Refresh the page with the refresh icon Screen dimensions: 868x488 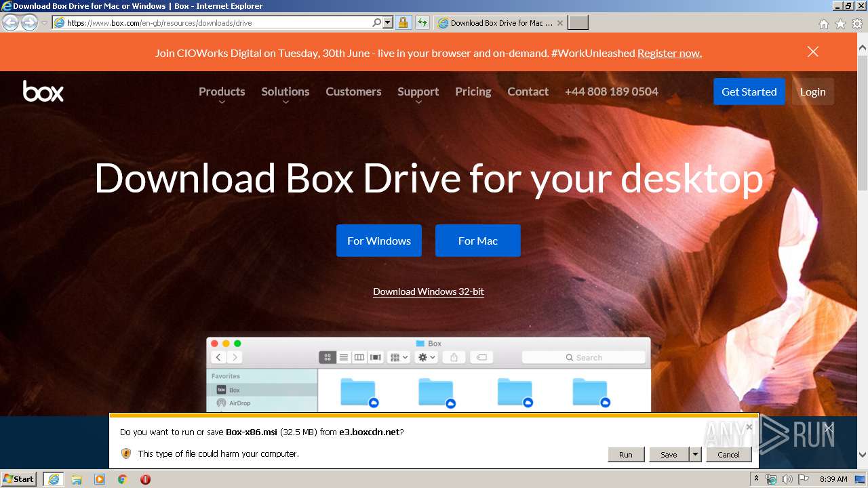pos(422,22)
